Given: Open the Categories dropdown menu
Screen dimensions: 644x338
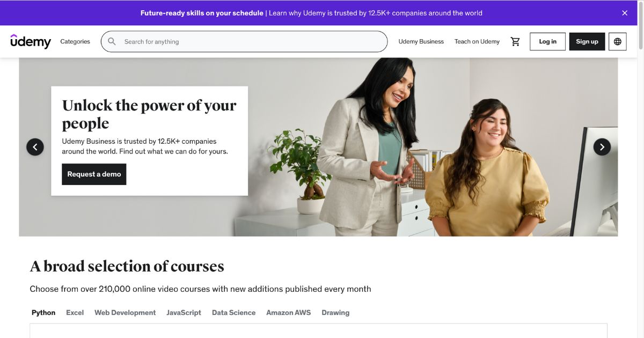Looking at the screenshot, I should (x=75, y=41).
